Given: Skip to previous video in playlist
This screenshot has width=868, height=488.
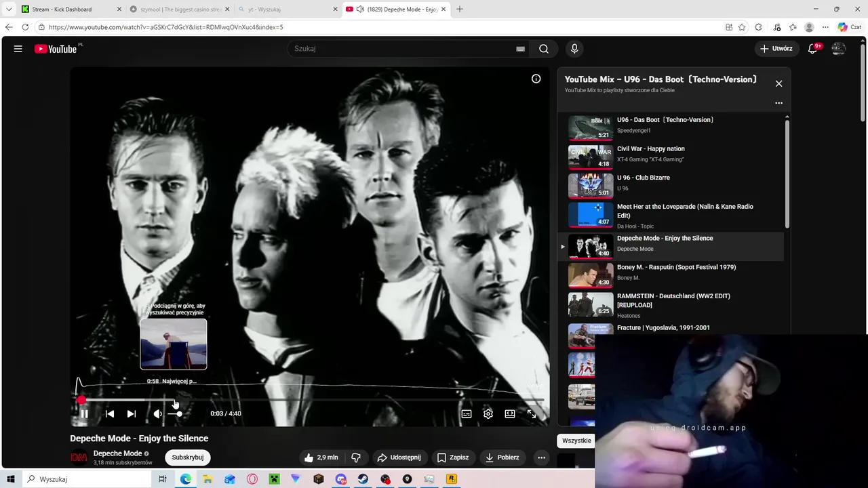Looking at the screenshot, I should [110, 413].
